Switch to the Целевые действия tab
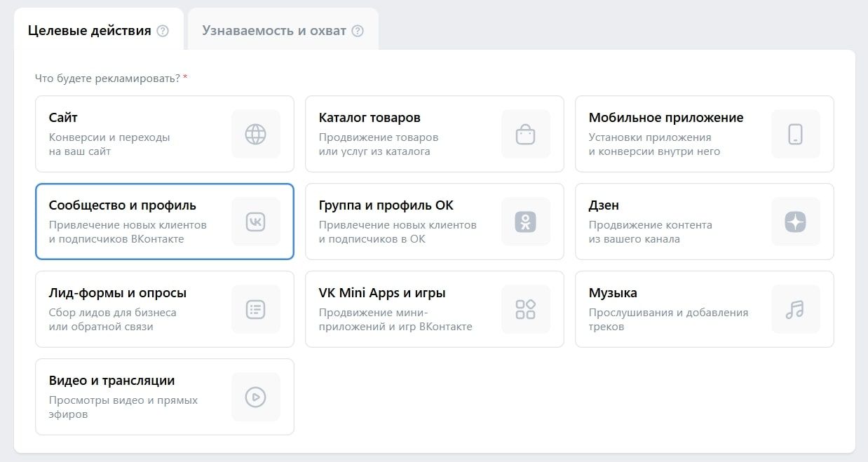The width and height of the screenshot is (868, 462). coord(98,29)
